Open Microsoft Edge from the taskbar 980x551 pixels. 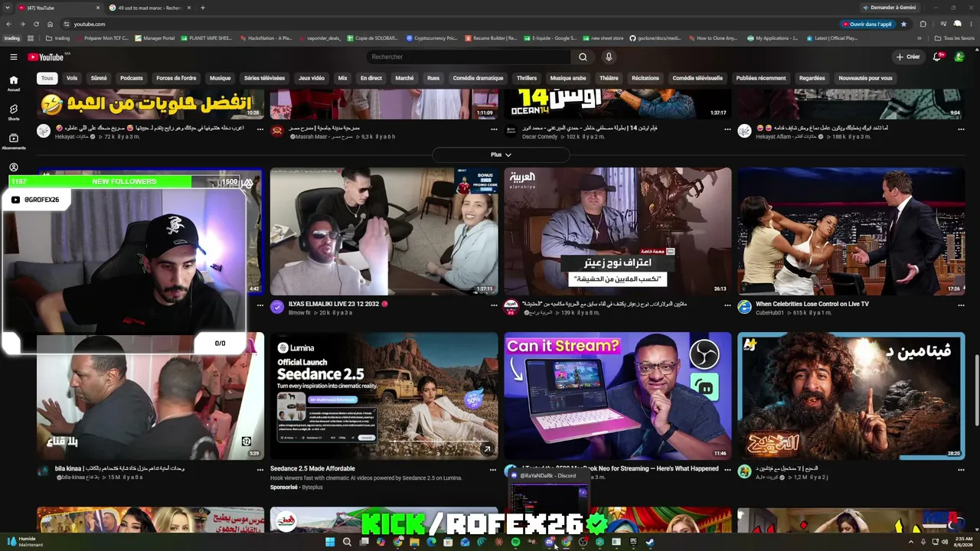coord(431,542)
